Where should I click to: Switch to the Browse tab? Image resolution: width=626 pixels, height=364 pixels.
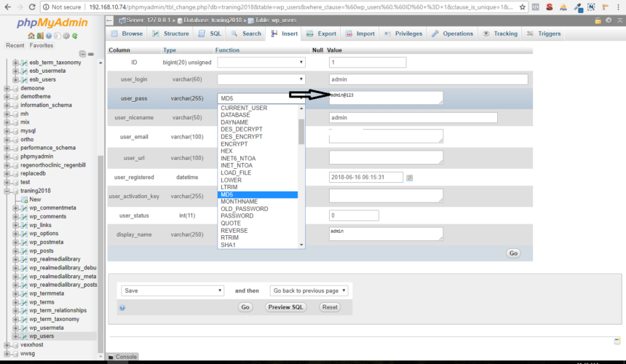127,33
